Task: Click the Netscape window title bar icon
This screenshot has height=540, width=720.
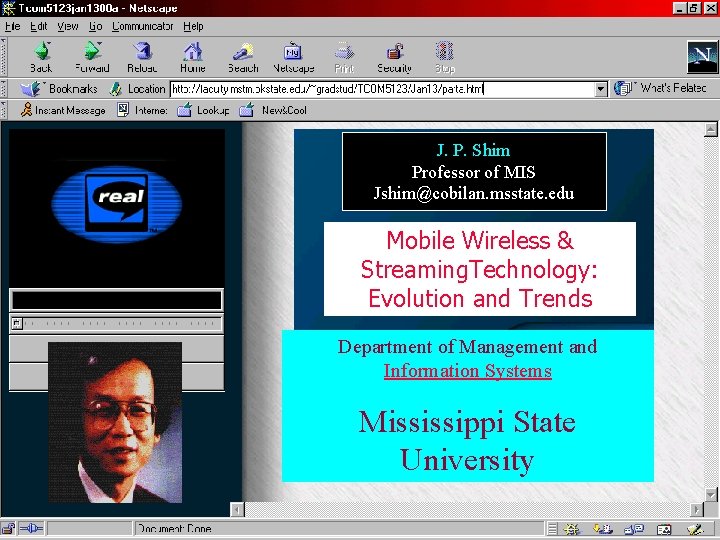Action: pyautogui.click(x=8, y=8)
